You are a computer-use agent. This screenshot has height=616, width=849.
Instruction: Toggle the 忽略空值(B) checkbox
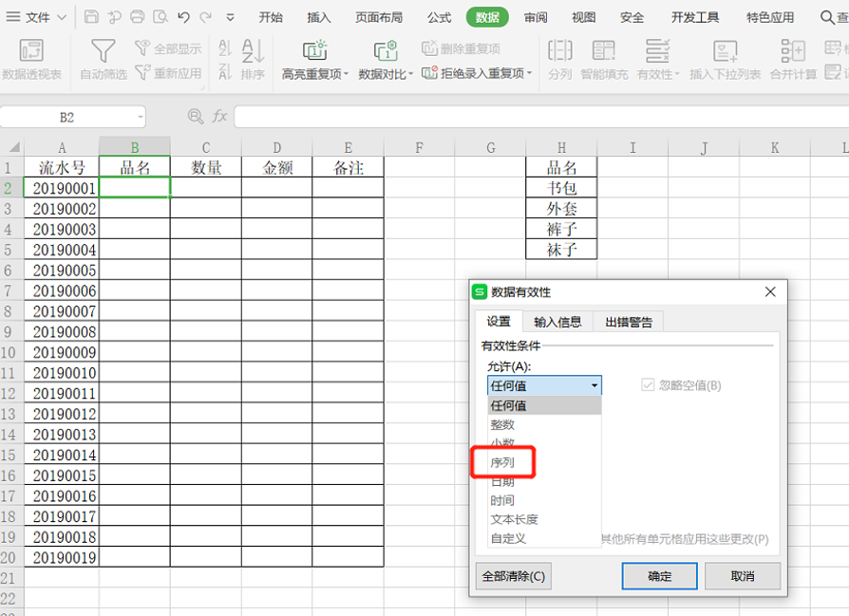point(648,384)
